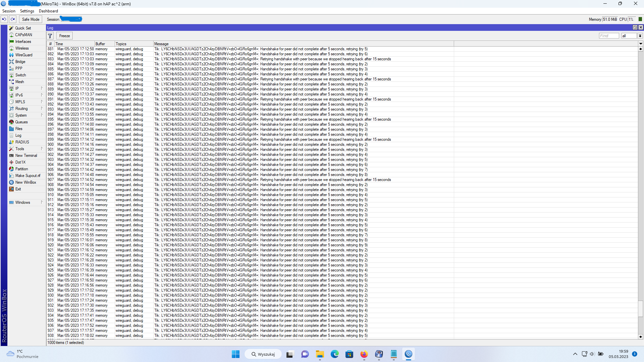Click the New Terminal icon
Screen dimensions: 644x362
pos(11,156)
